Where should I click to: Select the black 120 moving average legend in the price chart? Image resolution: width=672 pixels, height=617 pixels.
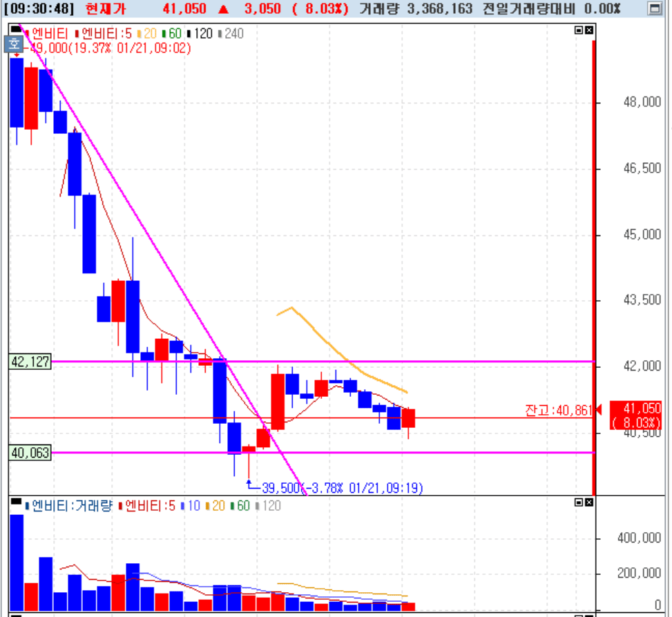pos(200,34)
